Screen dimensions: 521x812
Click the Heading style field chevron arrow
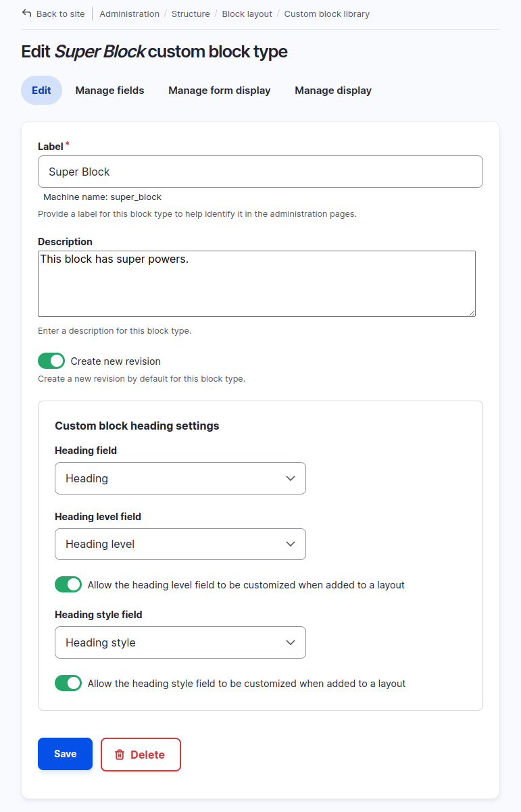point(291,642)
